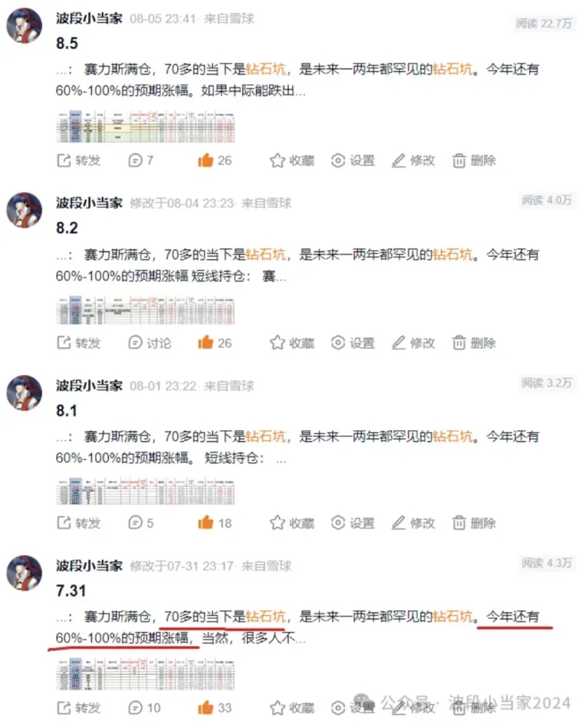
Task: Favorite the 8.5 post with the star icon
Action: [x=291, y=160]
